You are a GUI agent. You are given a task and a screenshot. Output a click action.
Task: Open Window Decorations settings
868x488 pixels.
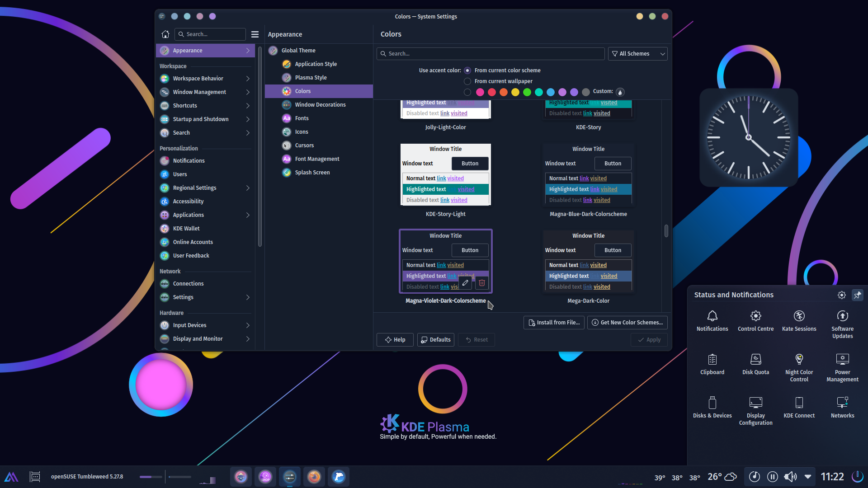coord(319,105)
